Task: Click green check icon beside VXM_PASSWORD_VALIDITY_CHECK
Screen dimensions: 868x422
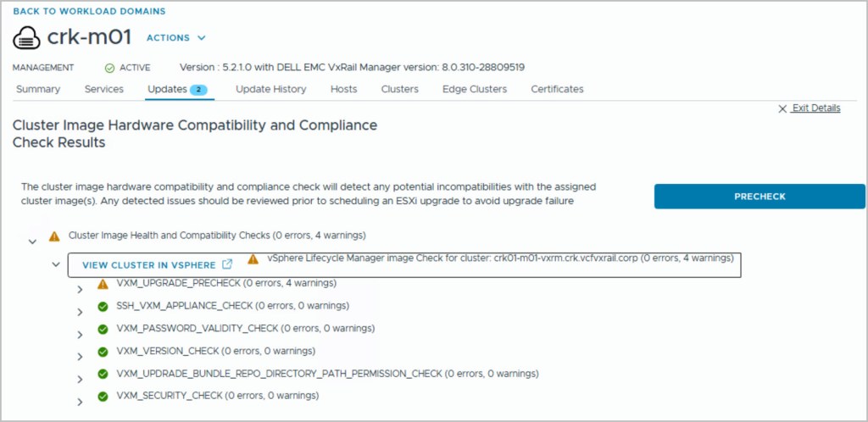Action: 103,328
